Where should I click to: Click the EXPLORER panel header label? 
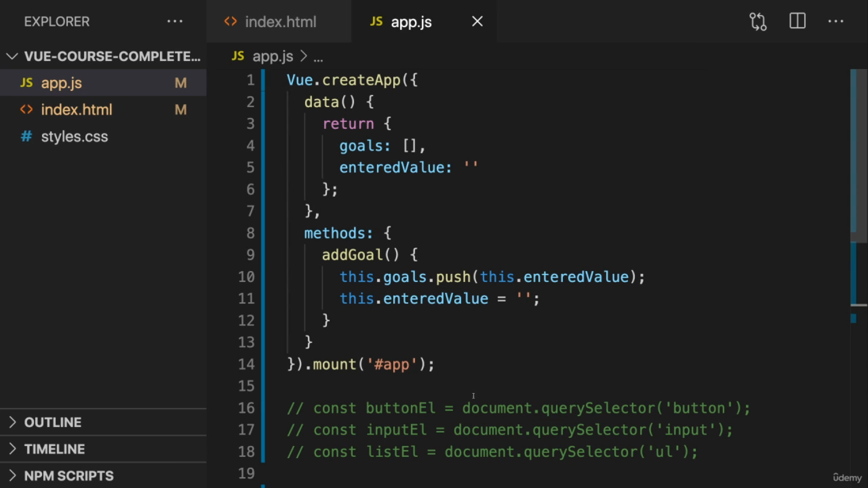coord(57,21)
